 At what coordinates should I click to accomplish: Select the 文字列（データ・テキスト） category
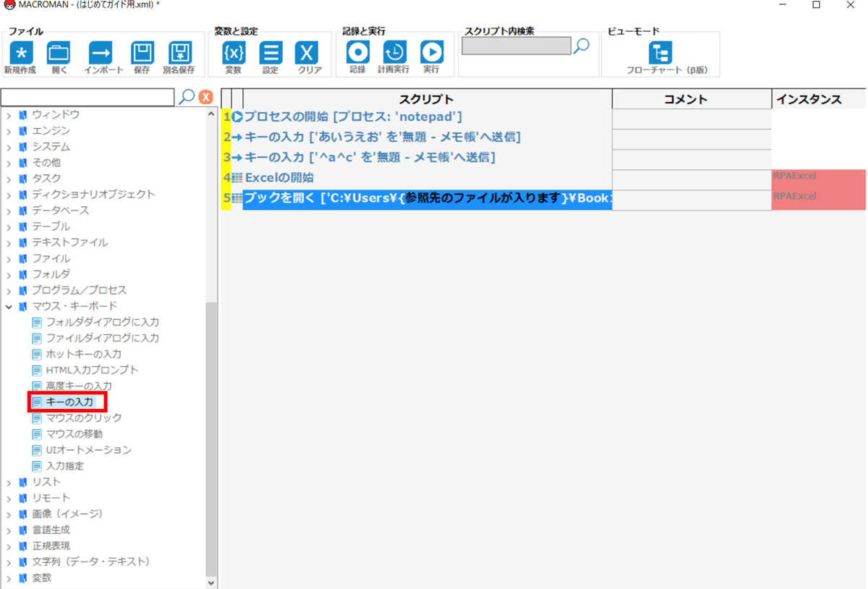(92, 562)
